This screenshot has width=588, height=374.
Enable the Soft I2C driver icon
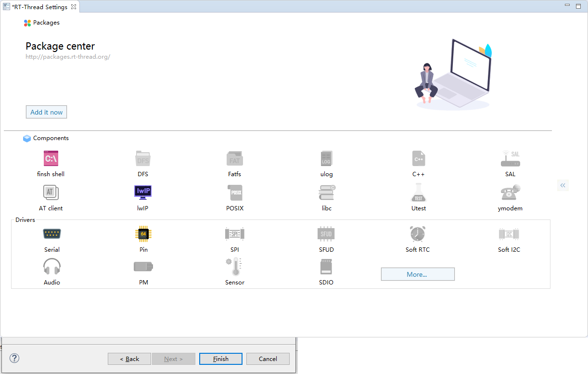pyautogui.click(x=509, y=234)
